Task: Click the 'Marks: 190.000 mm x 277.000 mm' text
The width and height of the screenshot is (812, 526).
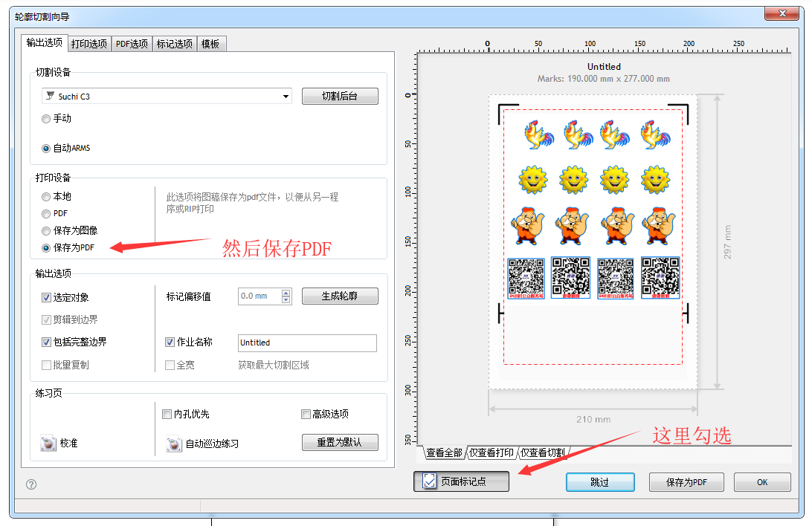Action: 603,79
